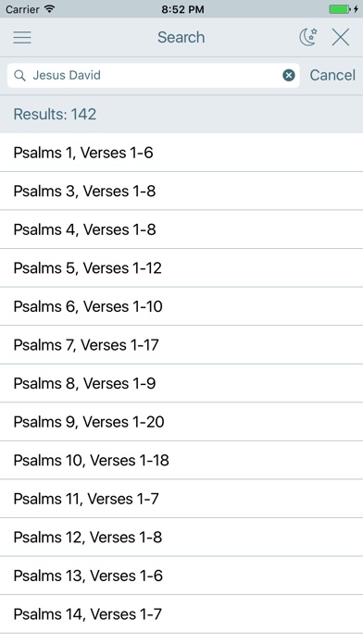Choose Psalms 11, Verses 1-7
Screen dimensions: 363x644
tap(181, 499)
